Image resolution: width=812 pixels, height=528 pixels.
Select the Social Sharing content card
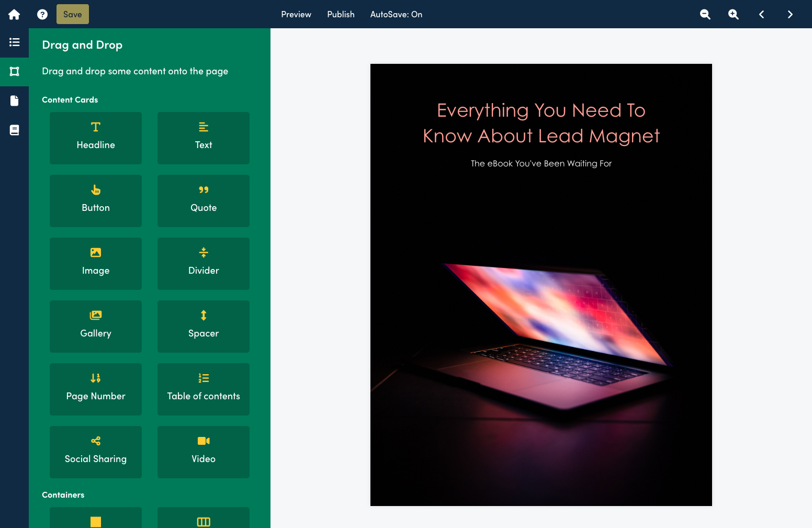point(96,452)
